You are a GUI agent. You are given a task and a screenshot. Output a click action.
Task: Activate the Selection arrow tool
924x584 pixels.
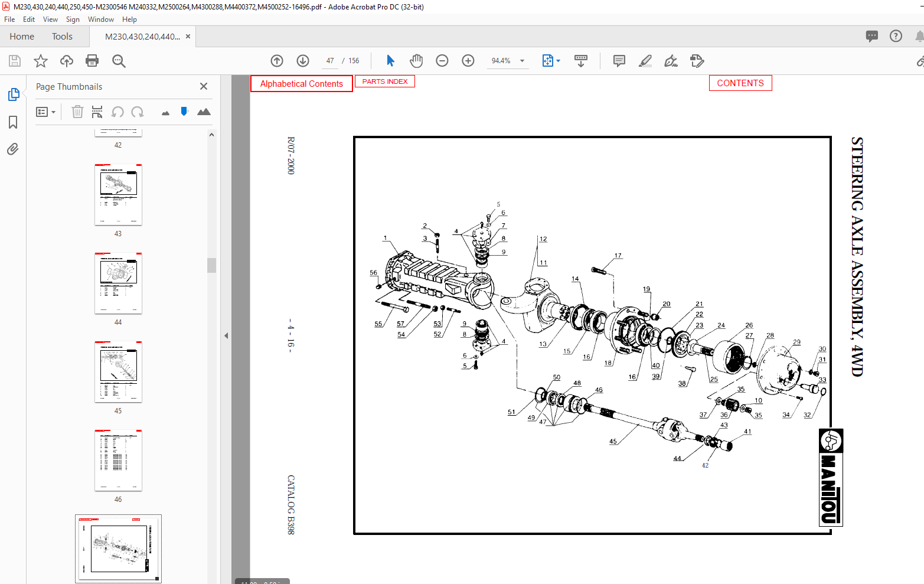click(x=390, y=61)
